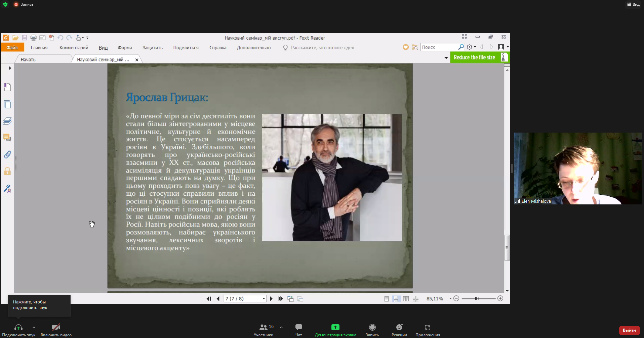The image size is (644, 338).
Task: Open the Digital signatures panel icon
Action: (7, 189)
